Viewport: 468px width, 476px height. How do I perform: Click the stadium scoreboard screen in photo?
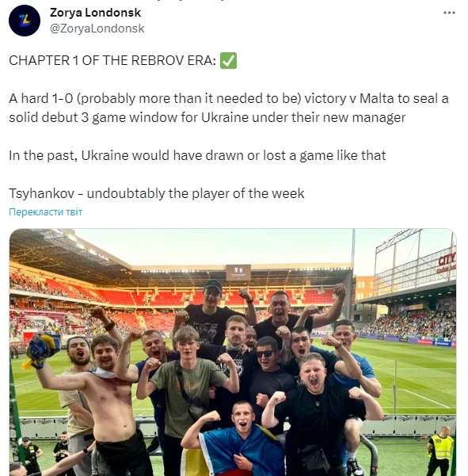pos(238,272)
